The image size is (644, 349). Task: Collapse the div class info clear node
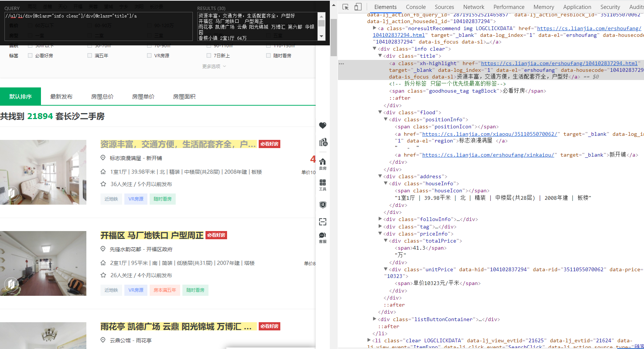pos(374,49)
